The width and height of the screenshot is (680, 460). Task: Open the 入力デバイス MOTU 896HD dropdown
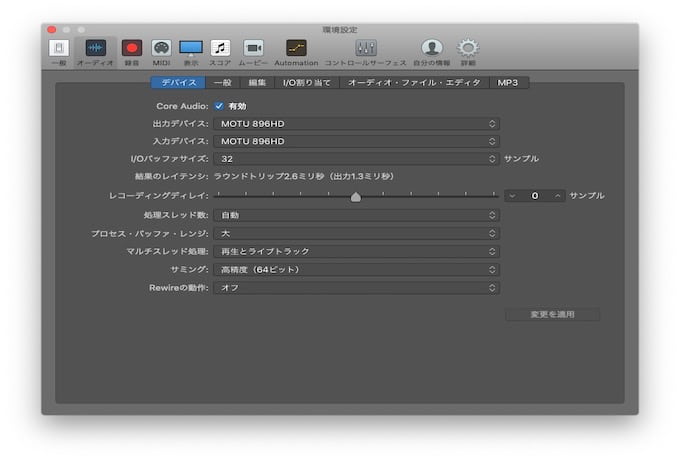tap(356, 141)
